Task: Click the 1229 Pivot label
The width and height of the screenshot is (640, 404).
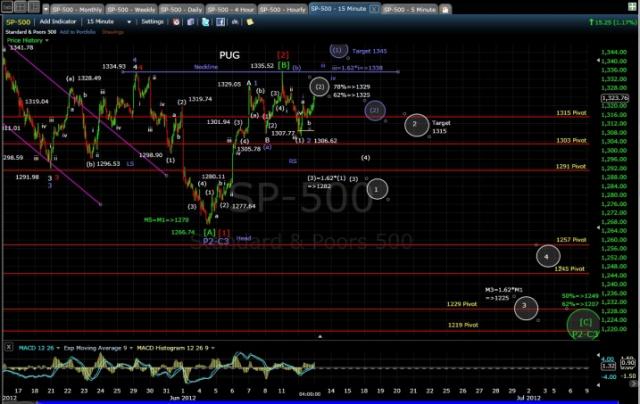Action: 462,304
